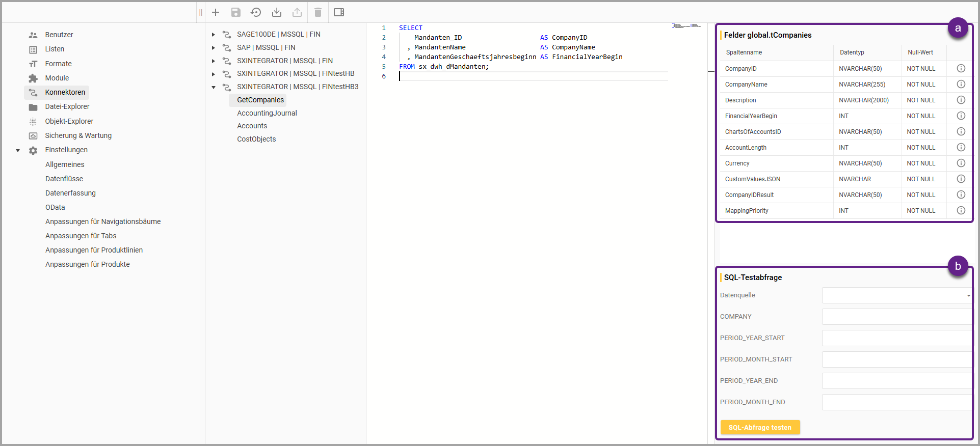Expand the SAGE100DE | MSSQL | FIN connector
980x446 pixels.
(214, 35)
